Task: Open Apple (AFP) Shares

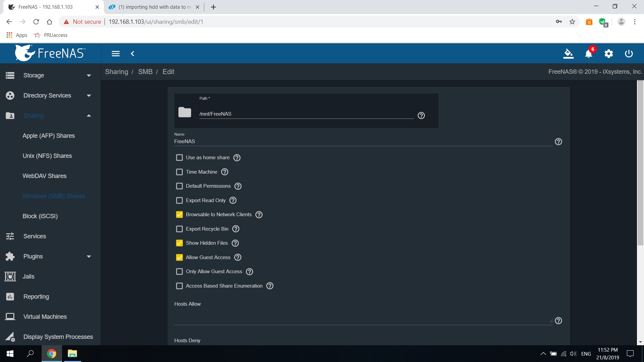Action: 49,136
